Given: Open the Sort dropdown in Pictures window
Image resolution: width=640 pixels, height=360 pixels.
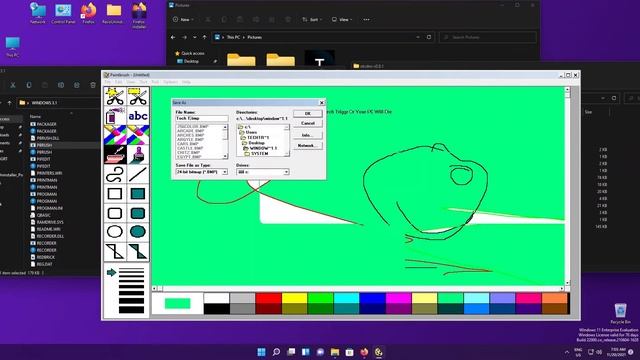Looking at the screenshot, I should pyautogui.click(x=311, y=20).
